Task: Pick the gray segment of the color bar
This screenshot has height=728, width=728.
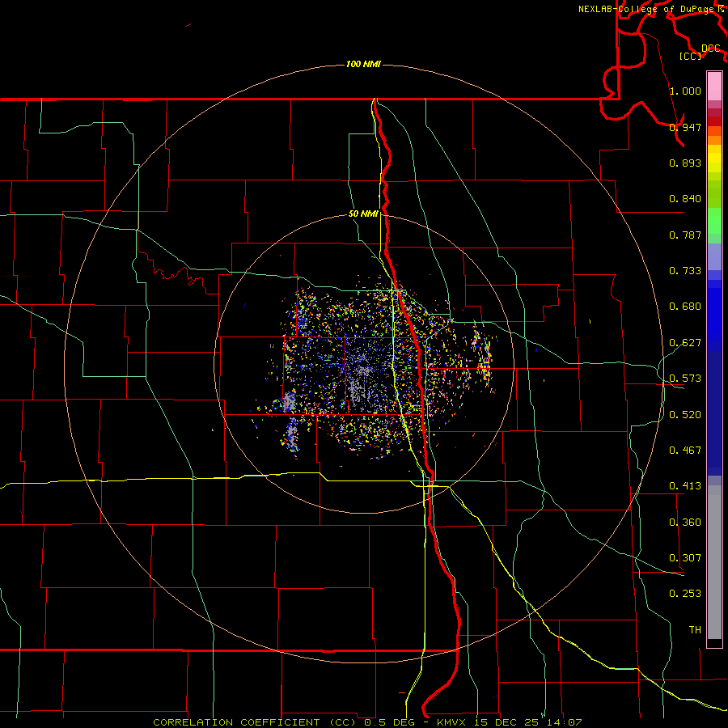Action: tap(714, 562)
